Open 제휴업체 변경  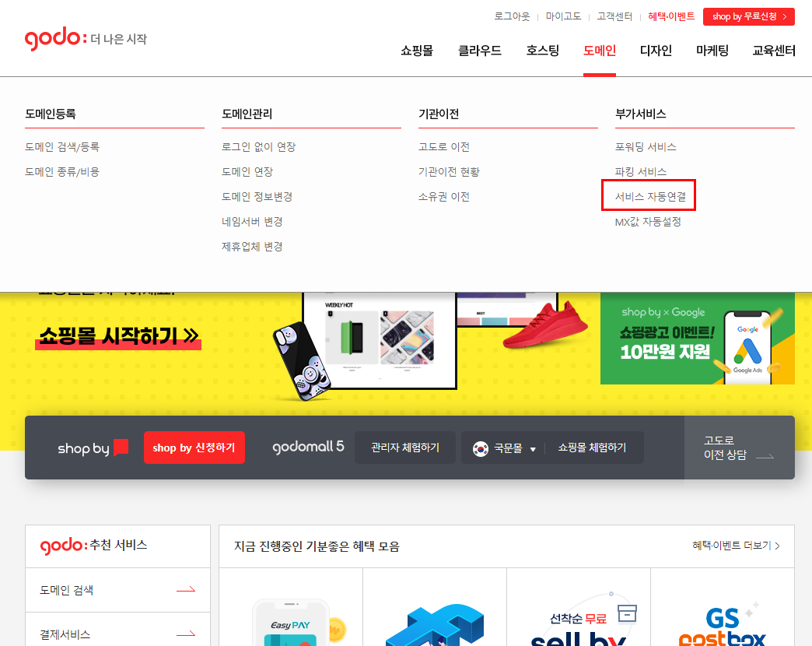click(x=252, y=247)
